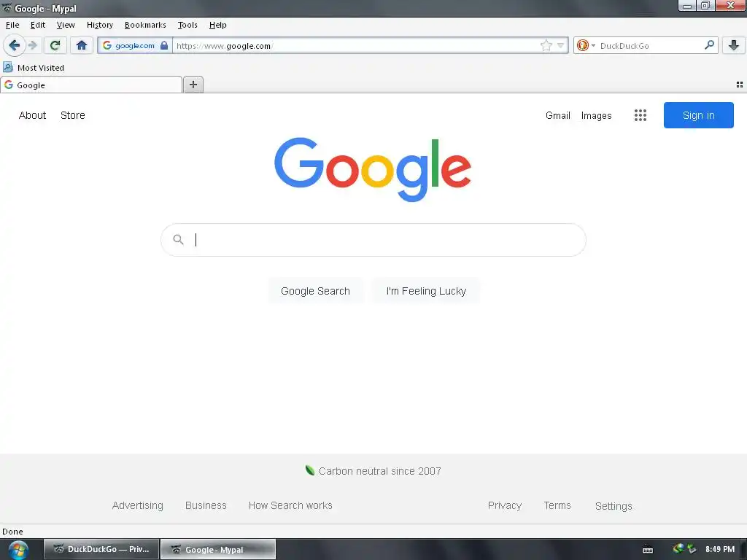Click I'm Feeling Lucky button

(x=426, y=291)
